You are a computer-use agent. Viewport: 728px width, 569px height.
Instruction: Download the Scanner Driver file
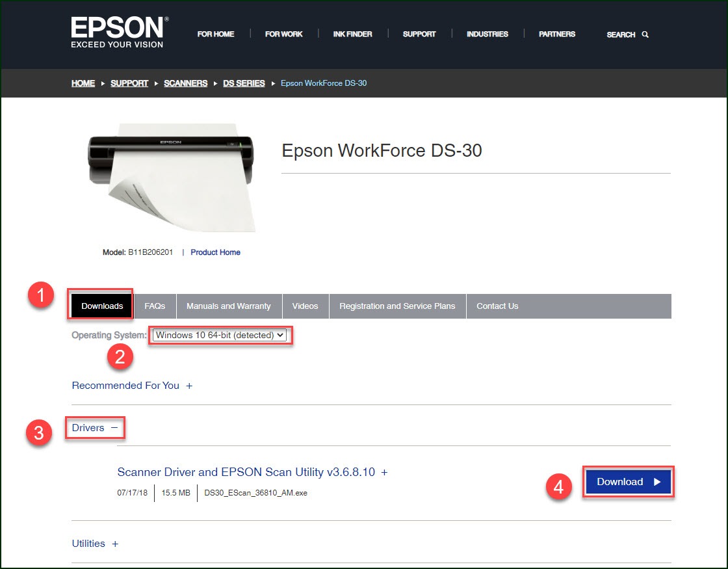[x=628, y=482]
